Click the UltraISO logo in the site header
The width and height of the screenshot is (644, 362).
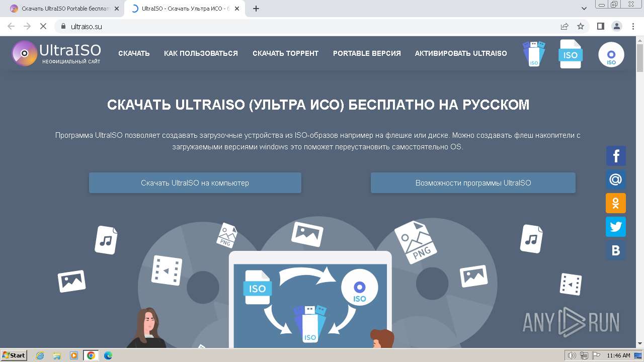coord(56,53)
